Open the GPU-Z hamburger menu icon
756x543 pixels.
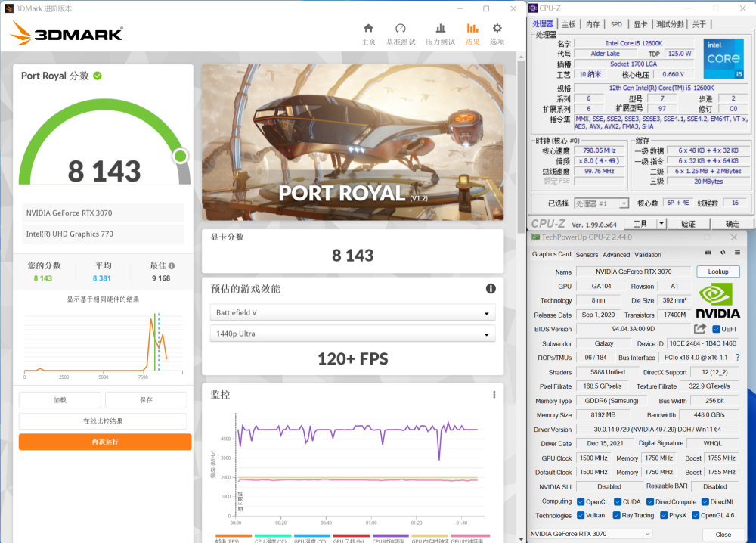pos(736,254)
